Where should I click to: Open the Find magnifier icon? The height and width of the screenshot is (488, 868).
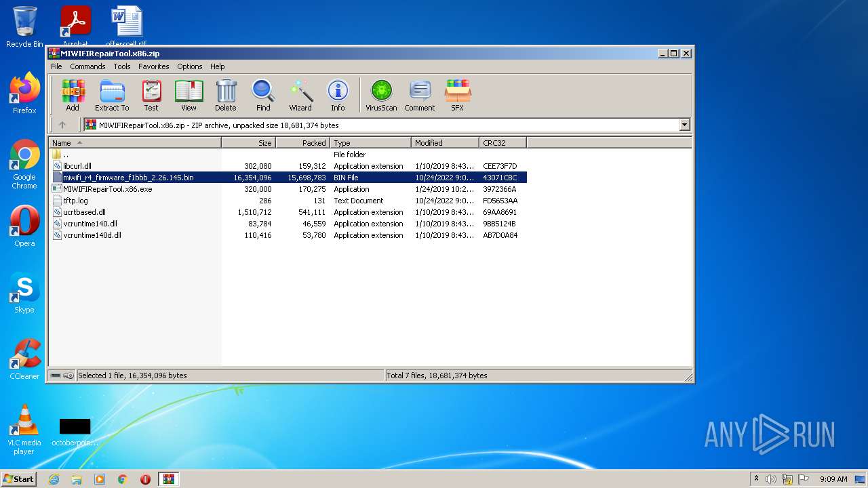click(263, 95)
